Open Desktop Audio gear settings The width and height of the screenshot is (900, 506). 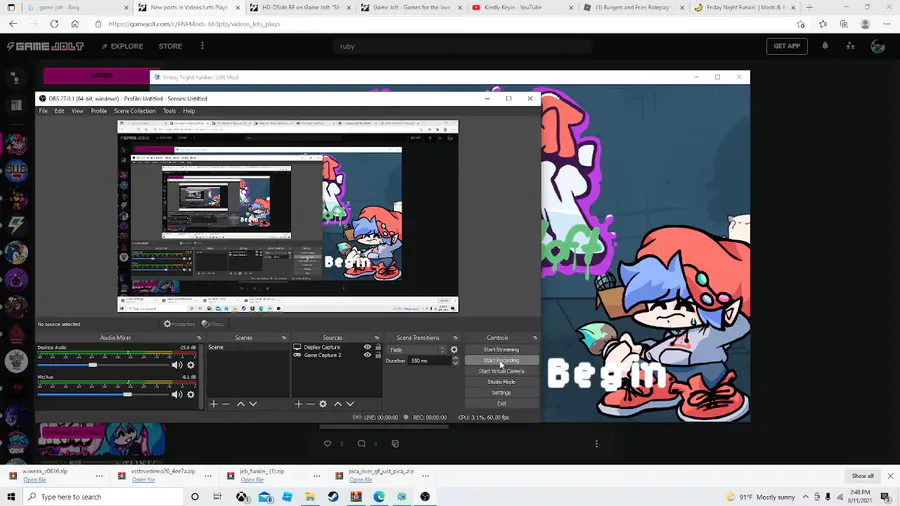pyautogui.click(x=191, y=365)
